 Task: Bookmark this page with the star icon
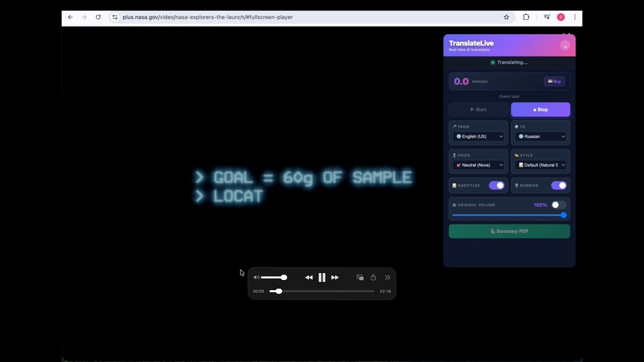[507, 17]
